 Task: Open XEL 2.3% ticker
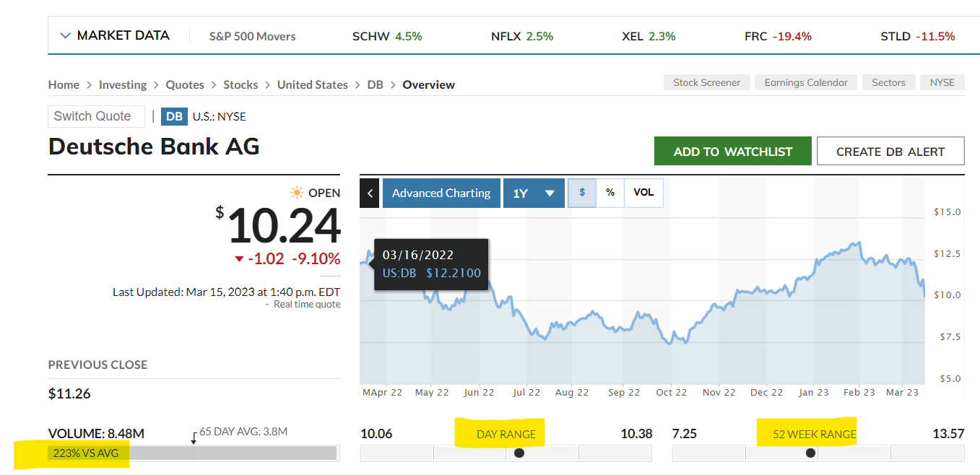(649, 36)
